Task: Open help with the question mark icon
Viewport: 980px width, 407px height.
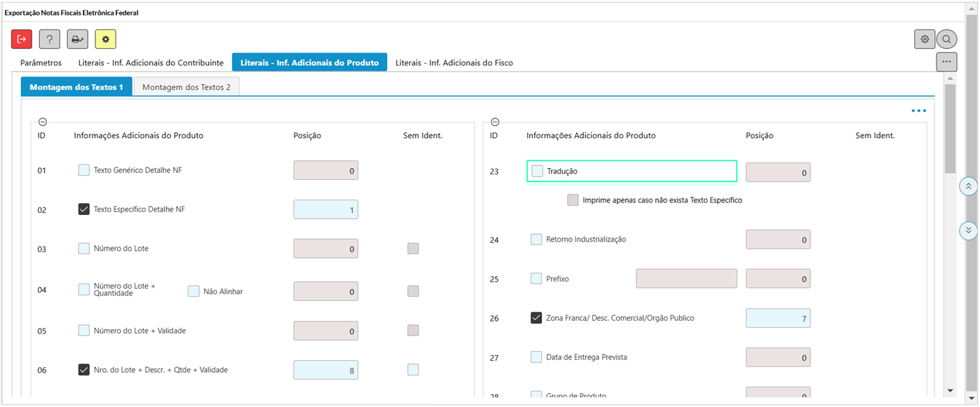Action: coord(49,39)
